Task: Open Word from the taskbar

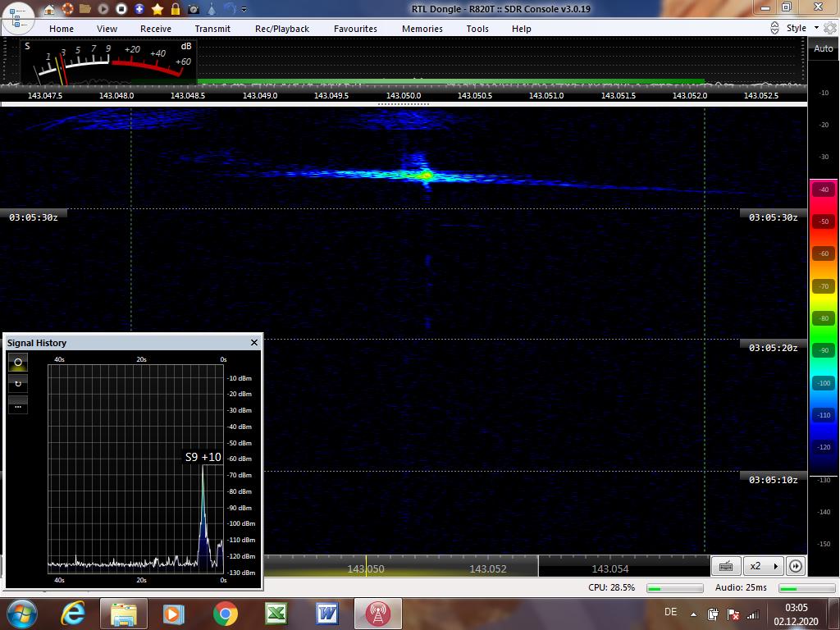Action: [326, 614]
